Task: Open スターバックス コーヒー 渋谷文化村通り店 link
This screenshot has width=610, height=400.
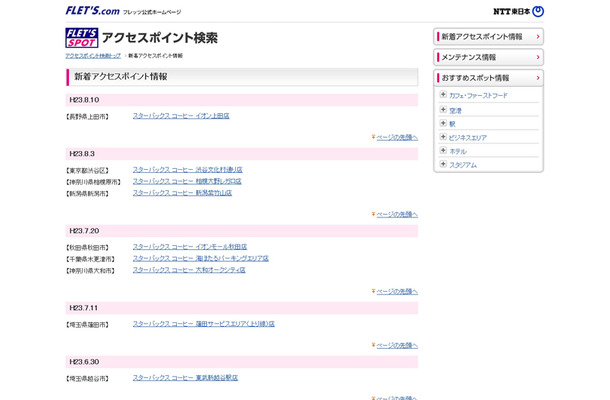Action: click(188, 170)
